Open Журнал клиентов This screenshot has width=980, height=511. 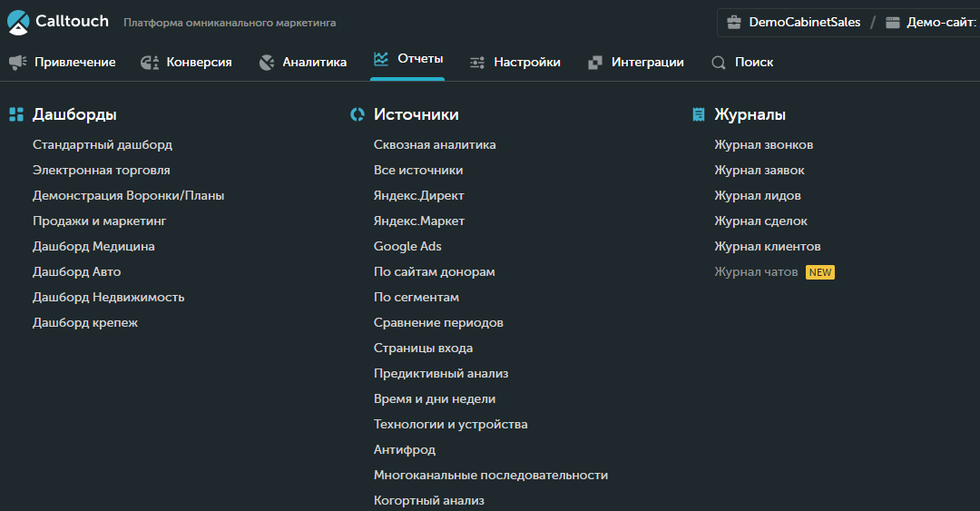768,247
